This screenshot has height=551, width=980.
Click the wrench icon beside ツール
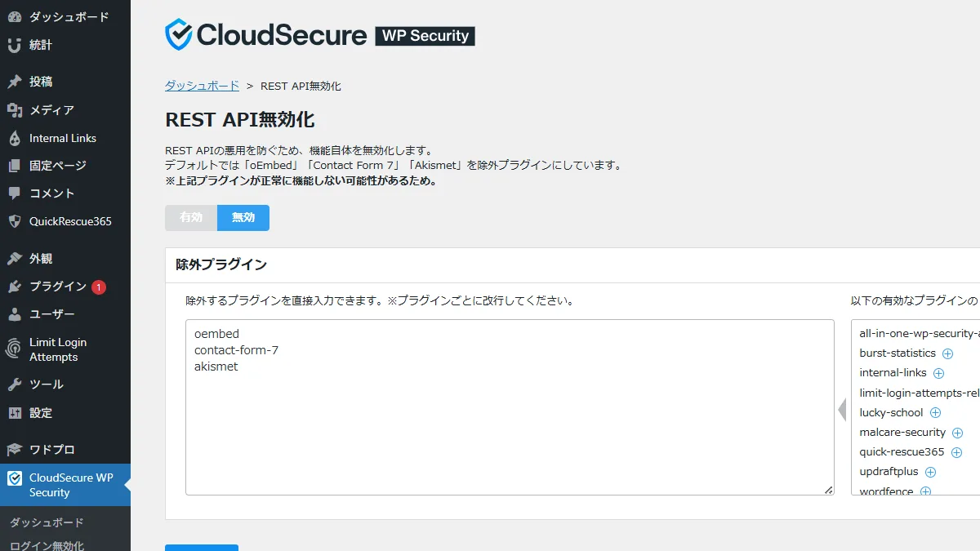[14, 384]
